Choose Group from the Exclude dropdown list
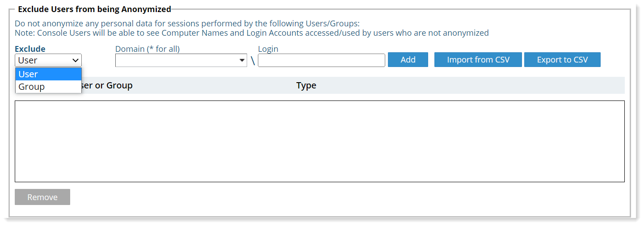Image resolution: width=644 pixels, height=226 pixels. click(48, 87)
